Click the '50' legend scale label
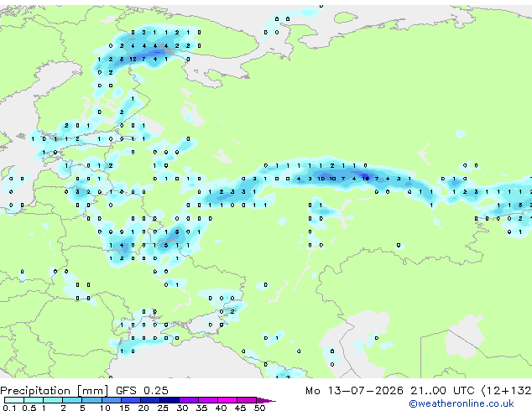The height and width of the screenshot is (411, 532). click(259, 408)
